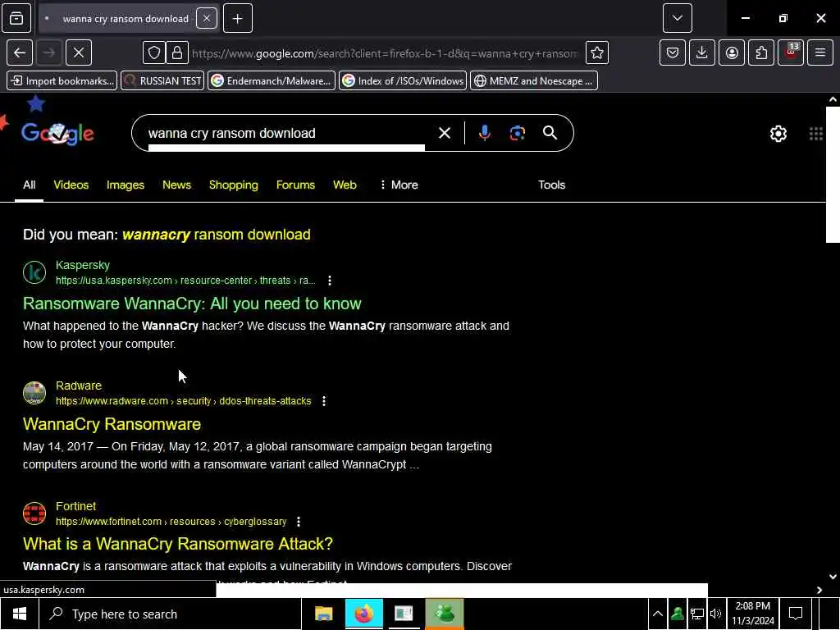Open Windows notification center
Viewport: 840px width, 630px height.
pos(796,614)
